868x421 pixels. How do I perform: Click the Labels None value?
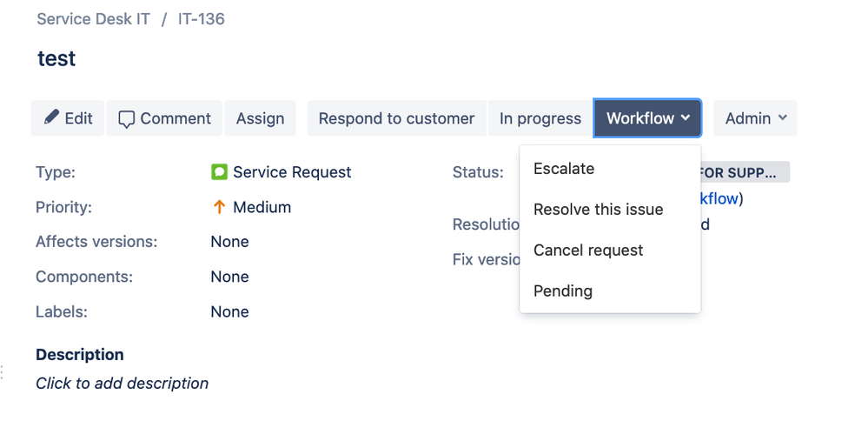(x=229, y=311)
